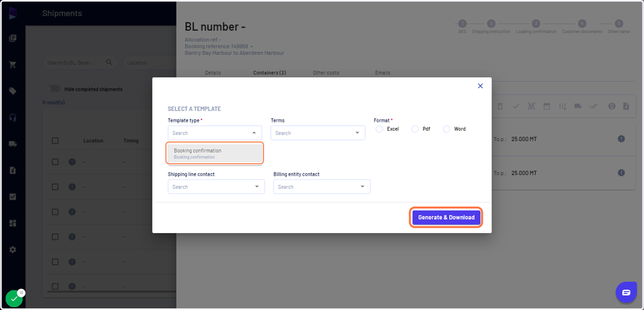Click the double checkmark icon in container toolbar
Image resolution: width=644 pixels, height=310 pixels.
tap(594, 106)
